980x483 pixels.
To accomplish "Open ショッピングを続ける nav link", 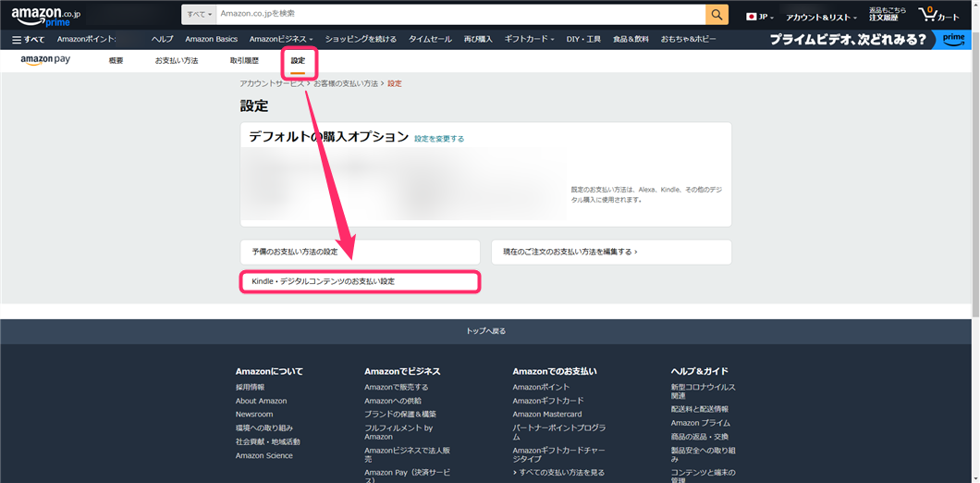I will pos(361,40).
